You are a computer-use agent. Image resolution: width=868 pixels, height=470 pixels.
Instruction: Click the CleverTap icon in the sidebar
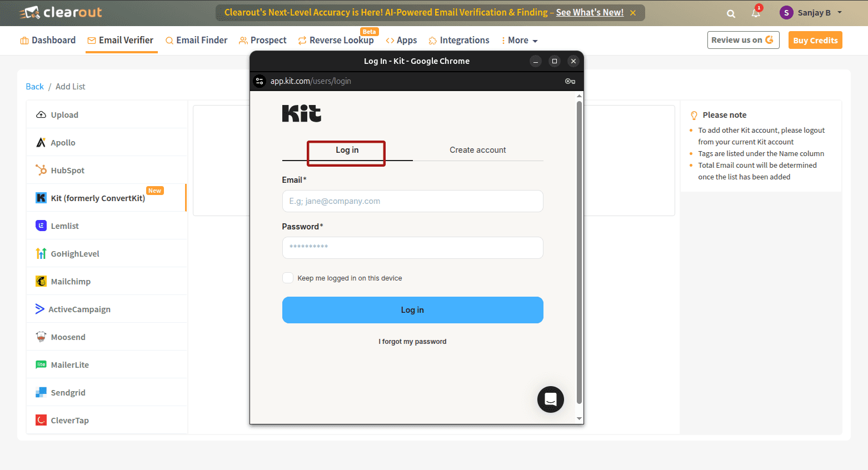click(41, 420)
